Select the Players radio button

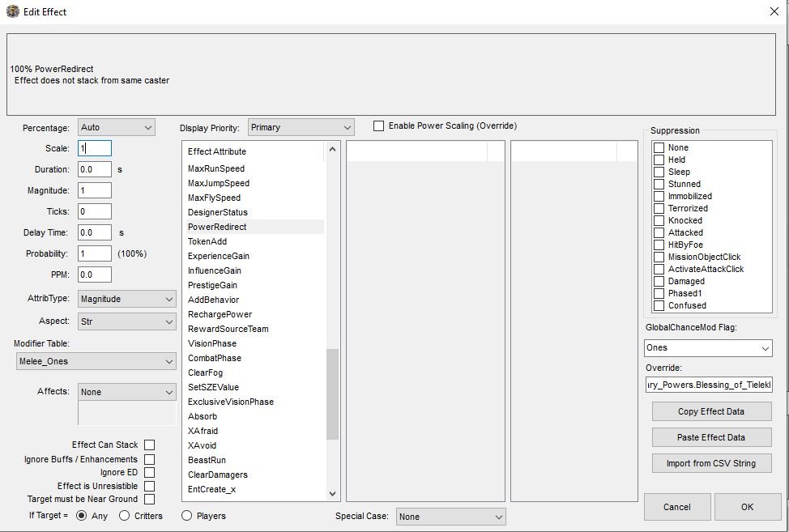[187, 516]
